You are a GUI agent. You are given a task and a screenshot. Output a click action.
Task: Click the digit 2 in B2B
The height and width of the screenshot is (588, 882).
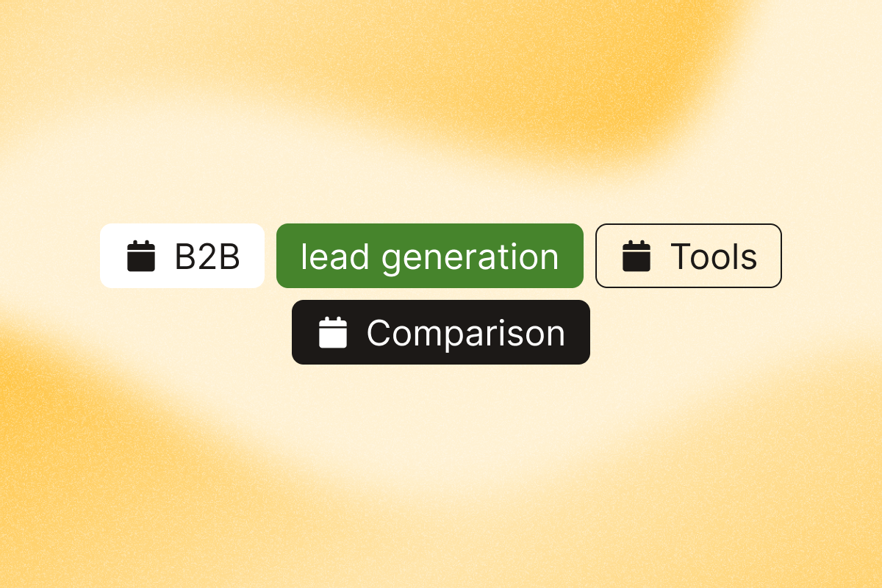208,257
